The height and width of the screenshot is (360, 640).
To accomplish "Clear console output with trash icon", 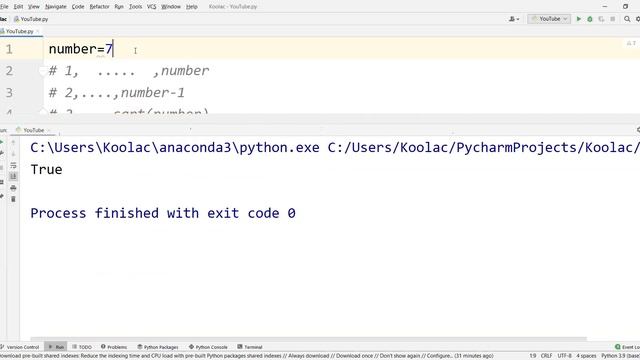I will [x=13, y=199].
